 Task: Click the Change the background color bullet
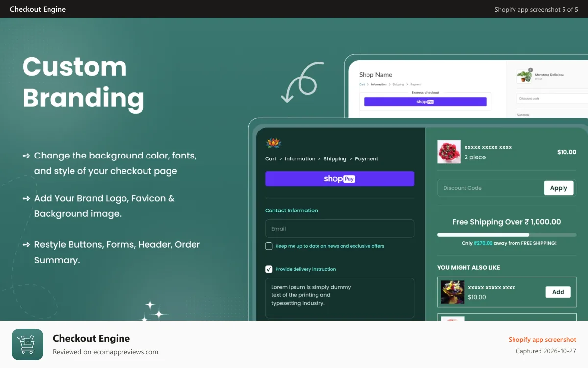115,163
